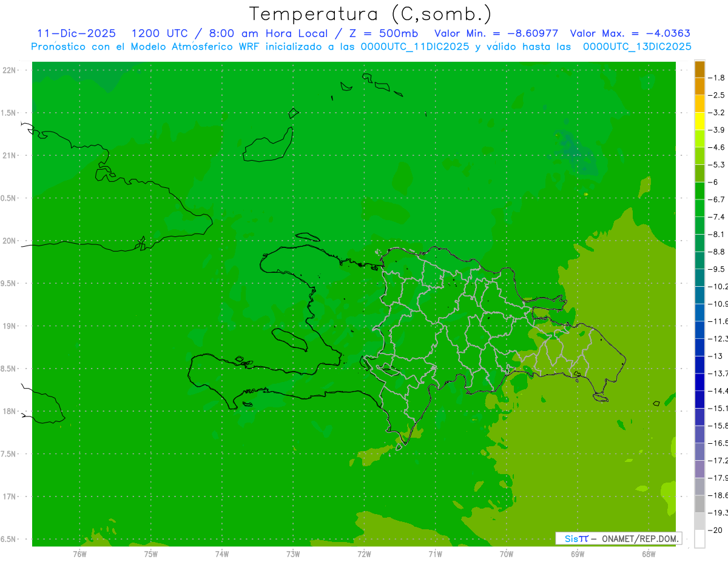The height and width of the screenshot is (562, 728).
Task: Select the purple swatch between -17.2 and -17.9
Action: pyautogui.click(x=699, y=469)
